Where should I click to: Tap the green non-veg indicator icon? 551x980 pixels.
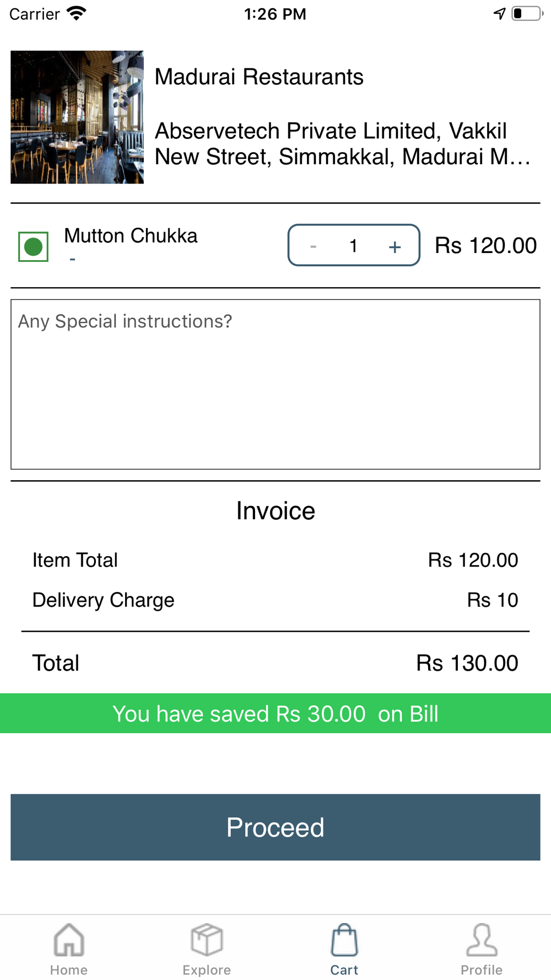tap(33, 246)
